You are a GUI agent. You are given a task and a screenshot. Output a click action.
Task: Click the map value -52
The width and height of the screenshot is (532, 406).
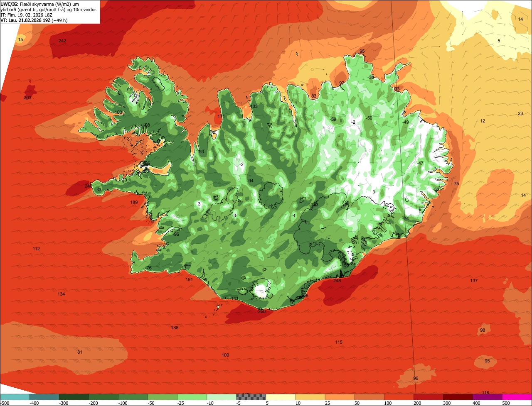tap(436, 189)
